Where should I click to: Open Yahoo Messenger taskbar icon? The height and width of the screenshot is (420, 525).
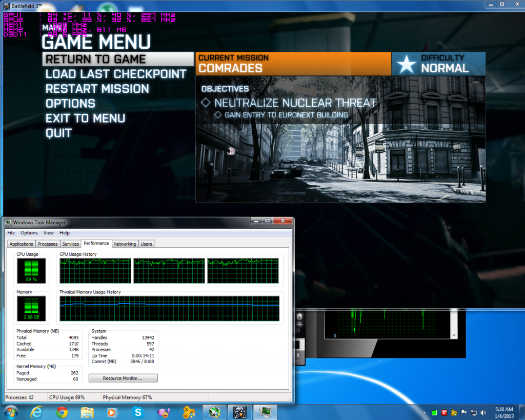(164, 413)
